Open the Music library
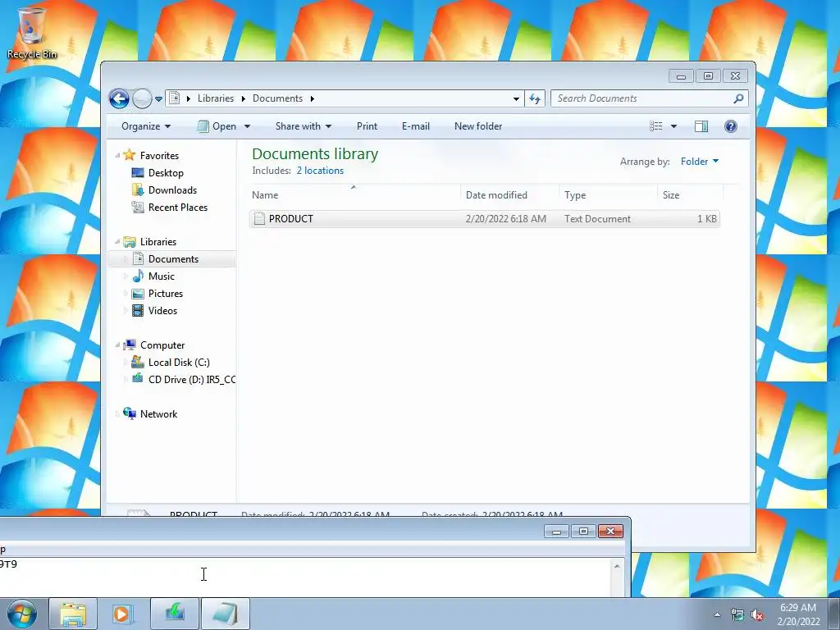This screenshot has width=840, height=630. point(162,276)
